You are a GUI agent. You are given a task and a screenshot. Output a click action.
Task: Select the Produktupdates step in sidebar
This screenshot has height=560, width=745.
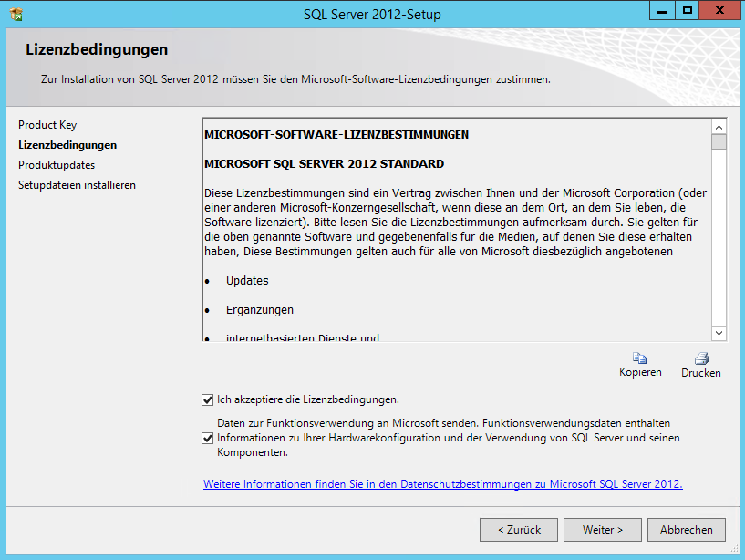pos(57,165)
